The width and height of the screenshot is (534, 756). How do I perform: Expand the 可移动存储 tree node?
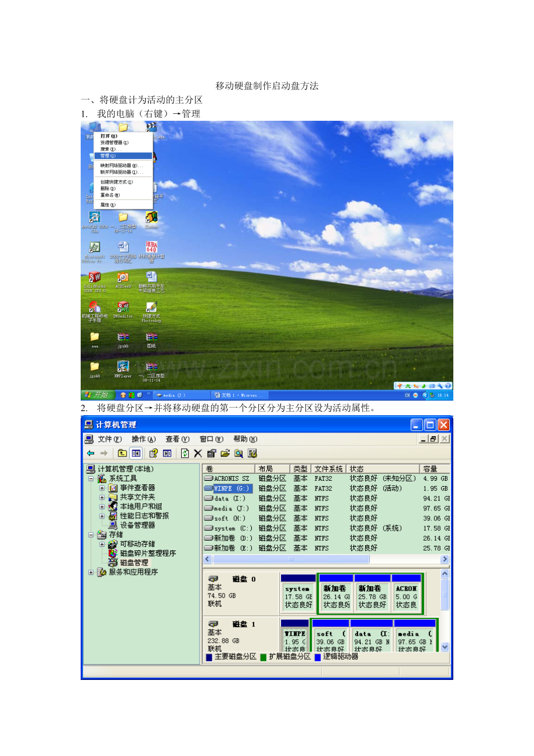point(102,543)
